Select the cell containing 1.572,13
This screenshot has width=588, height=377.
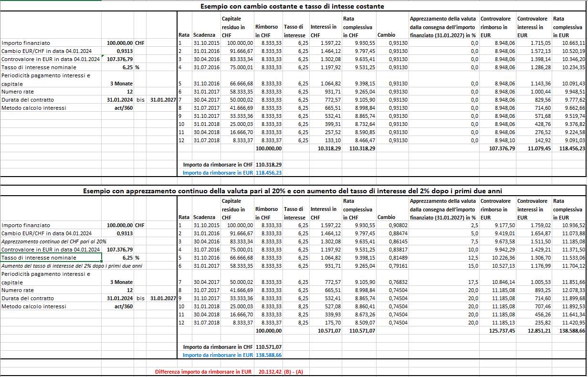click(x=534, y=51)
